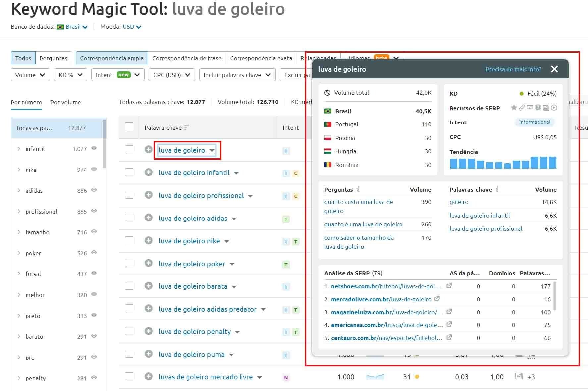
Task: Click the Informational intent badge
Action: (535, 122)
